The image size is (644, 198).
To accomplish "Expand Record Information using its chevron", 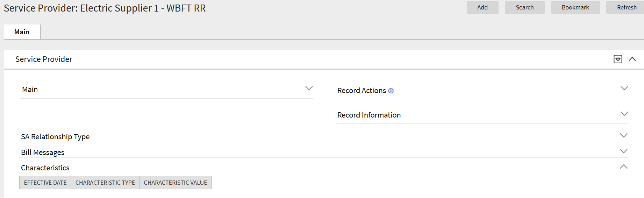I will point(624,114).
